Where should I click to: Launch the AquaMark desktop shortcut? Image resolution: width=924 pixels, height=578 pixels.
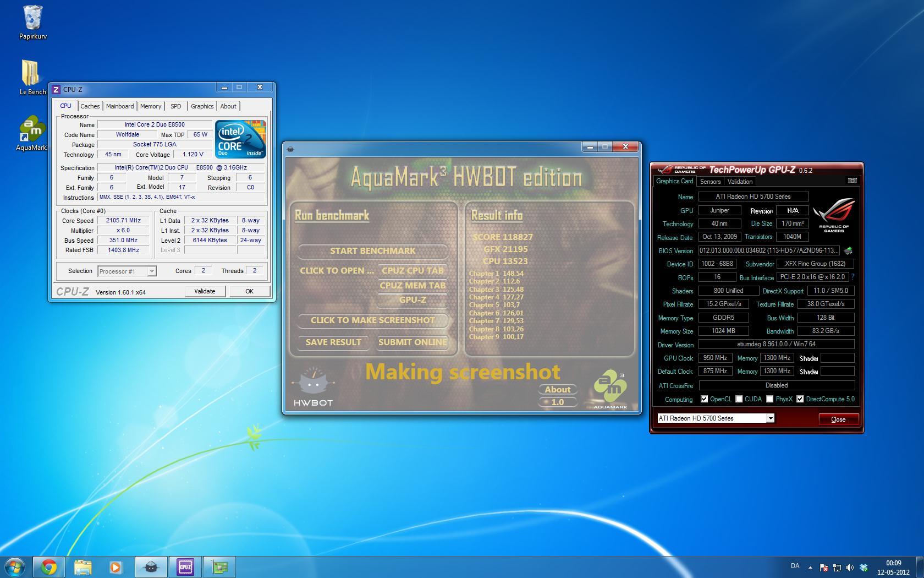pos(32,133)
